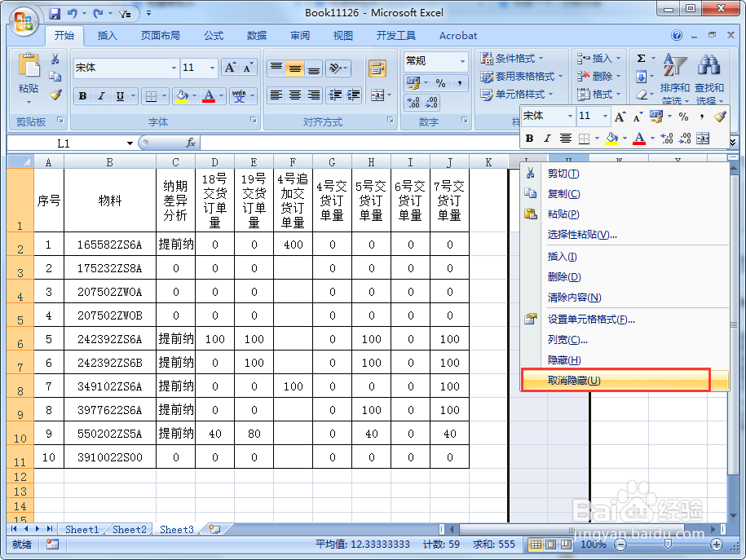
Task: Apply comma style in ribbon
Action: [459, 83]
